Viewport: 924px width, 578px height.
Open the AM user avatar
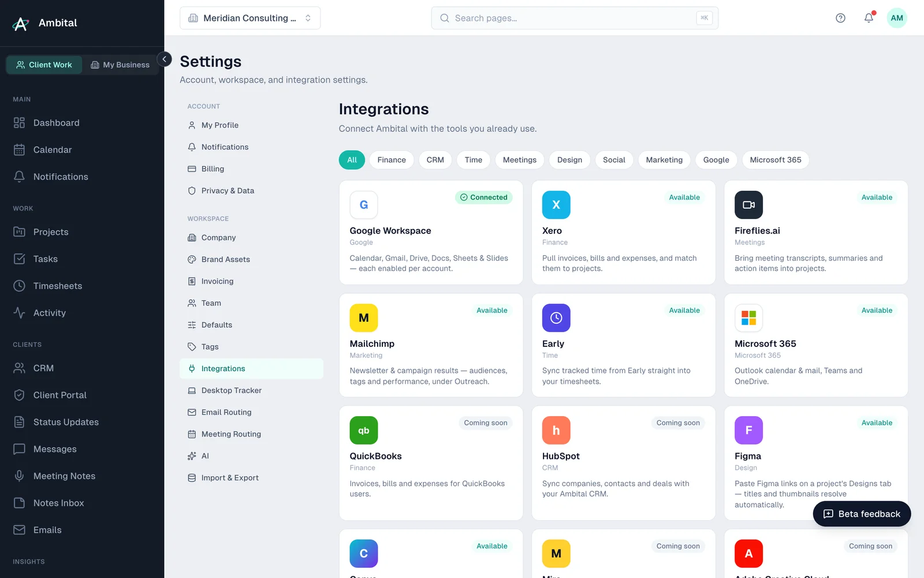897,18
